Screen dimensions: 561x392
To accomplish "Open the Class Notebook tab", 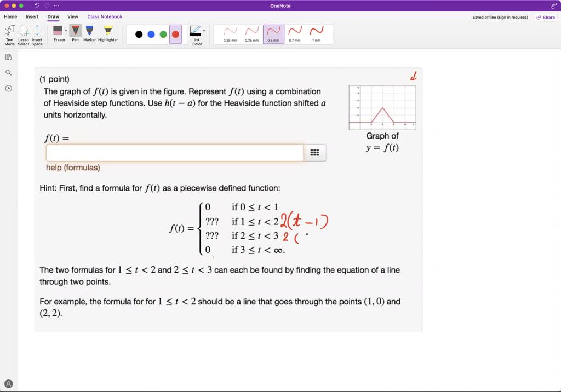I will pos(104,16).
